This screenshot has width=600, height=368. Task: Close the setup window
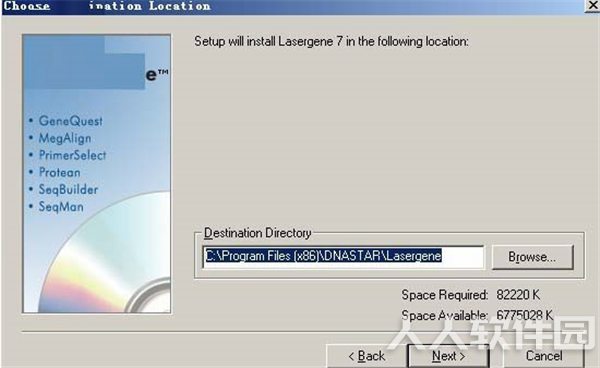point(592,6)
